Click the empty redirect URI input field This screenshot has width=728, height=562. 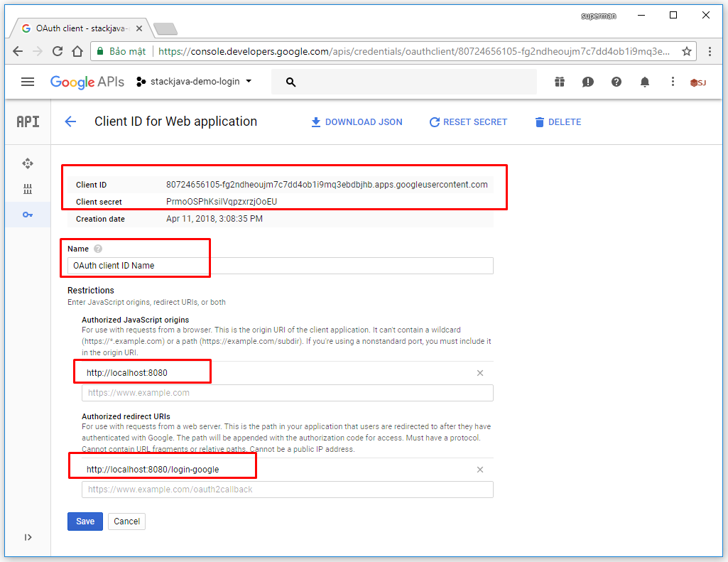[284, 489]
